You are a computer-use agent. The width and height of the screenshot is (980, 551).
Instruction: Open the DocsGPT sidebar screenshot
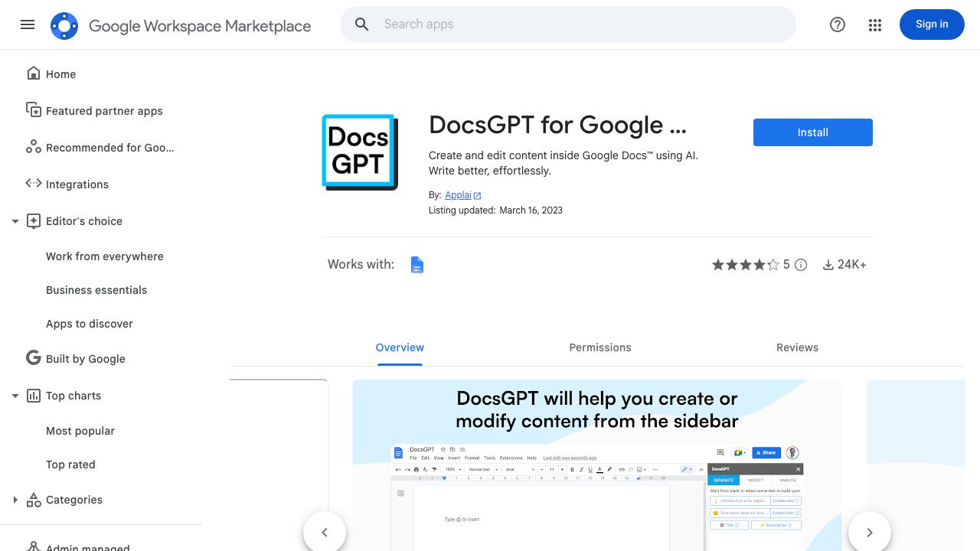point(597,465)
